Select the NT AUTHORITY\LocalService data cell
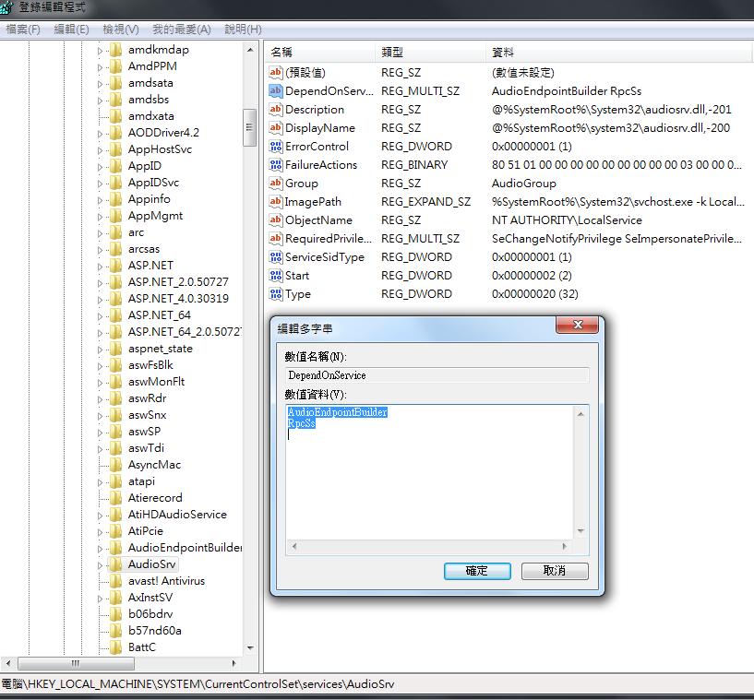 pos(567,220)
